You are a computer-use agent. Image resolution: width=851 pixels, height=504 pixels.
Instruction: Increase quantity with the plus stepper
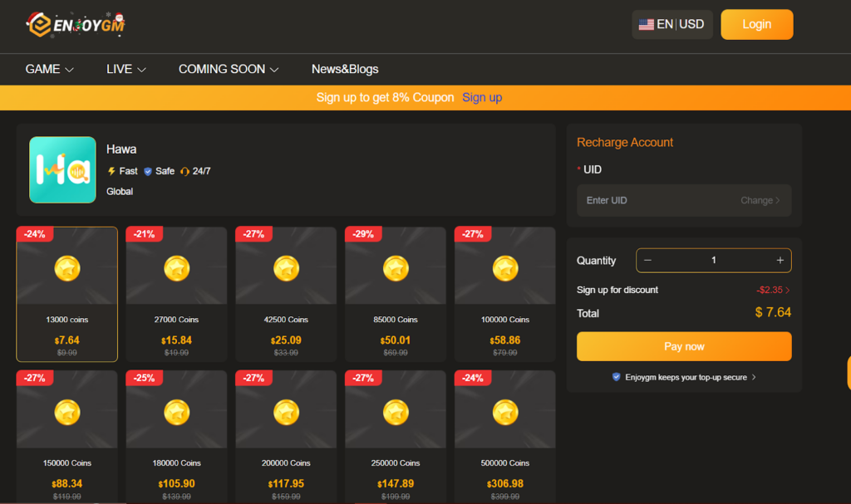(781, 260)
